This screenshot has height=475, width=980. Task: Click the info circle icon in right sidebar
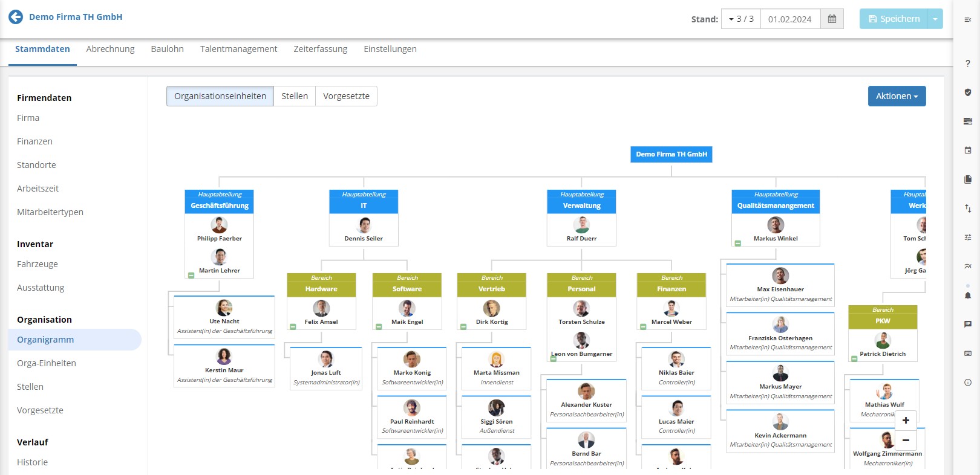point(968,383)
